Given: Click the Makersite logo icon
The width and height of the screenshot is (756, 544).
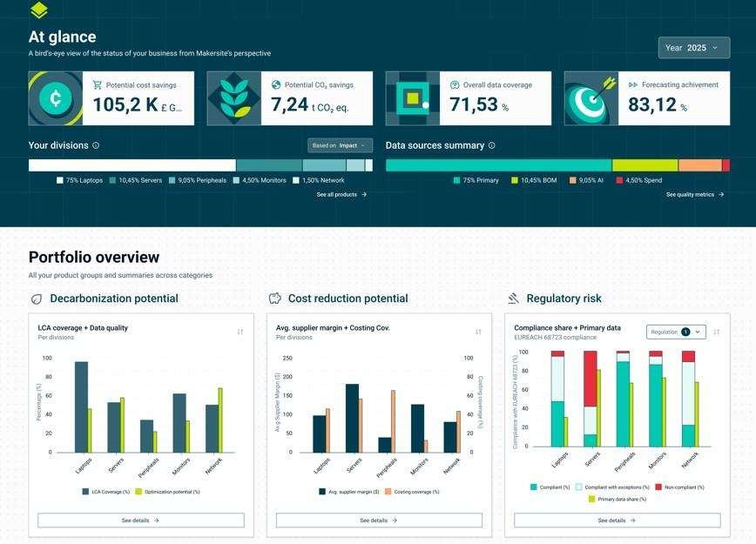Looking at the screenshot, I should pos(38,10).
